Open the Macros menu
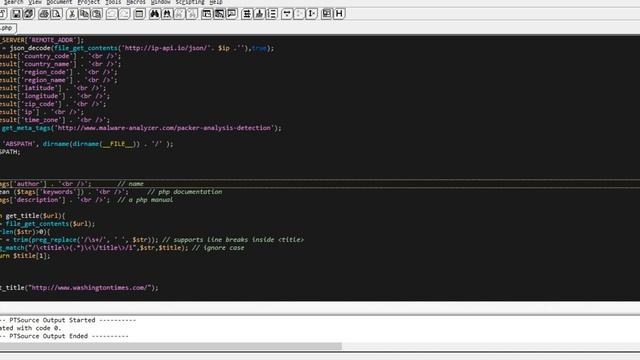This screenshot has width=640, height=360. [x=136, y=2]
